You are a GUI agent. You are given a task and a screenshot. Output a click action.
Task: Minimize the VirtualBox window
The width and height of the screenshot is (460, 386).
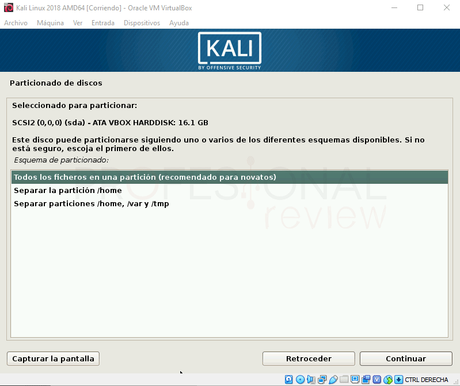394,8
